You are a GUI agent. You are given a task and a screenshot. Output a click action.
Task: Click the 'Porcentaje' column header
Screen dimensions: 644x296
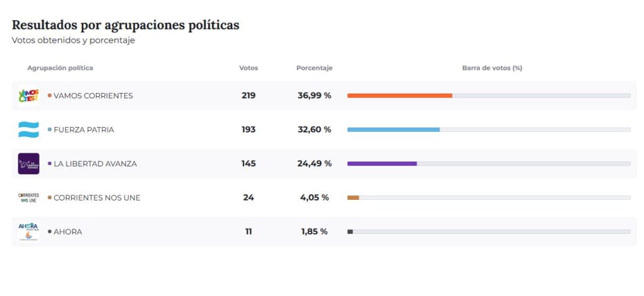tap(314, 68)
